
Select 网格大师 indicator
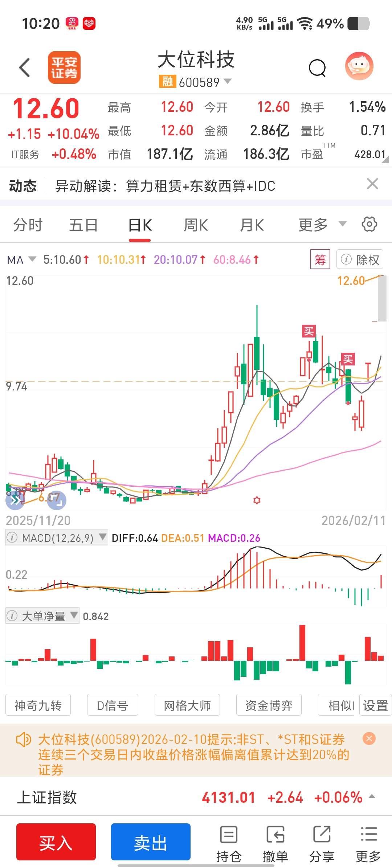click(x=187, y=705)
